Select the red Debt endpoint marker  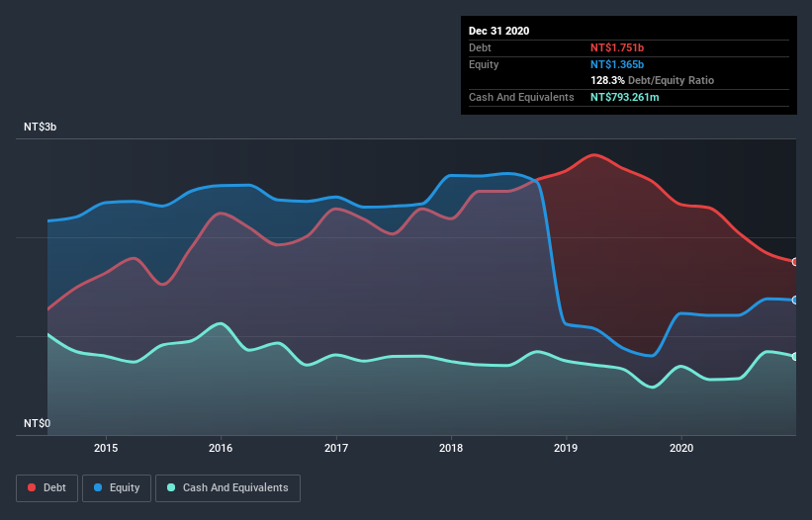(x=795, y=262)
